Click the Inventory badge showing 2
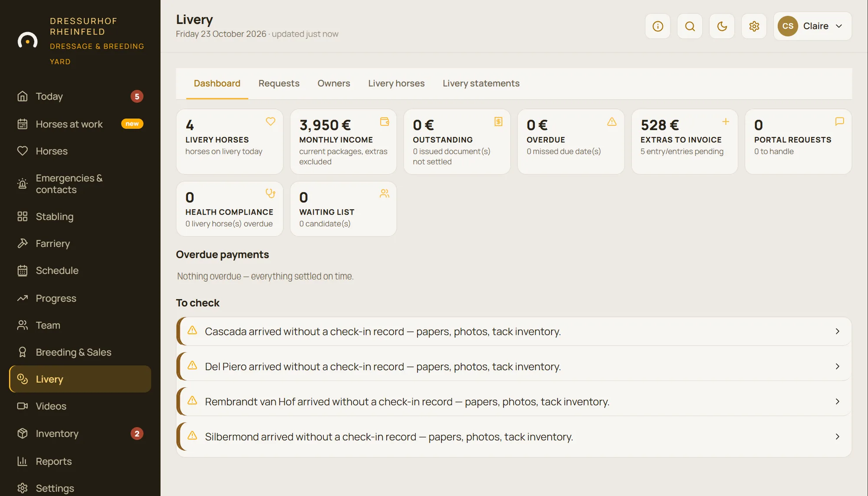 click(x=137, y=434)
